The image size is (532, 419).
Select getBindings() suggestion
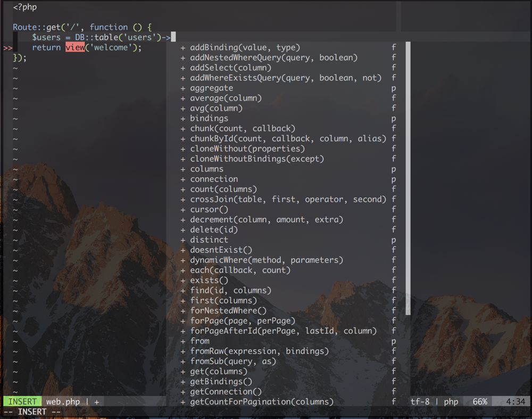point(288,381)
